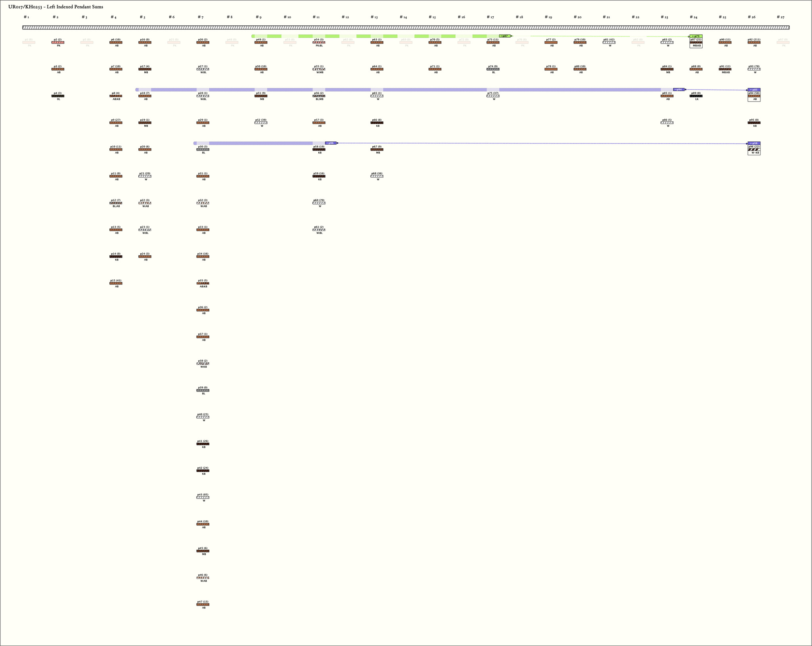
Task: Click the p2 pink PK swatch
Action: pyautogui.click(x=57, y=42)
